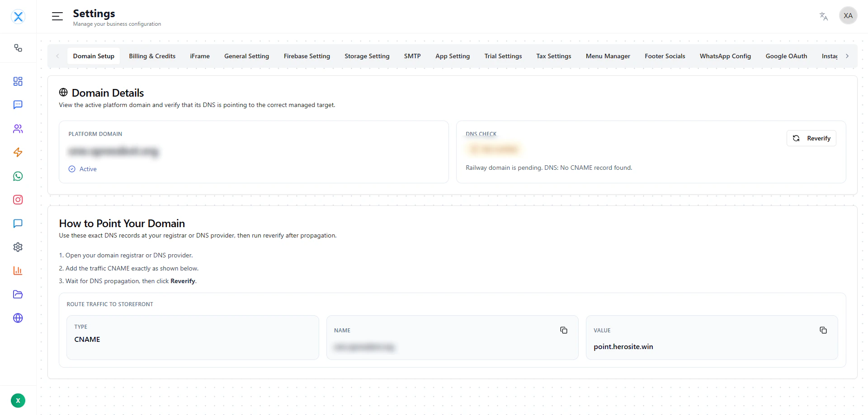Click the globe icon at sidebar bottom

click(18, 318)
